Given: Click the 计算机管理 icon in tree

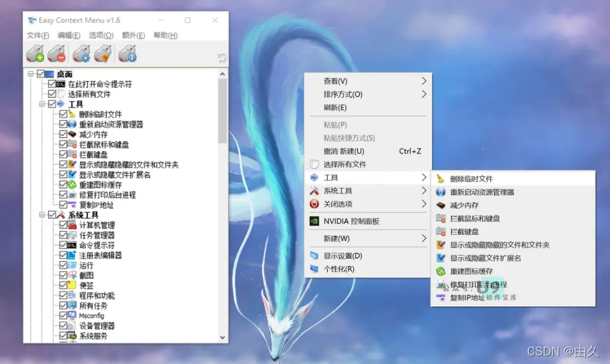Looking at the screenshot, I should pyautogui.click(x=72, y=225).
